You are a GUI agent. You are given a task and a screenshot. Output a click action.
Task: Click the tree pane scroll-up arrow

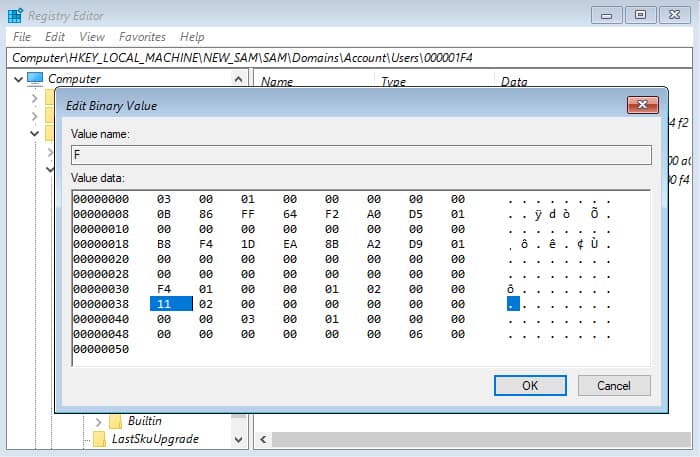pyautogui.click(x=238, y=79)
